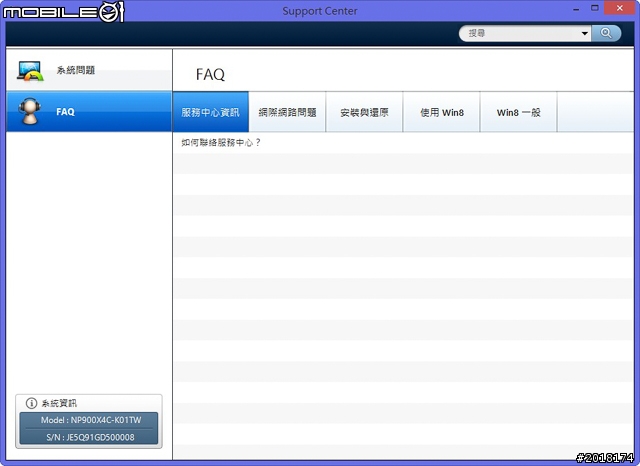The image size is (640, 466).
Task: Expand the search box dropdown arrow
Action: click(584, 33)
